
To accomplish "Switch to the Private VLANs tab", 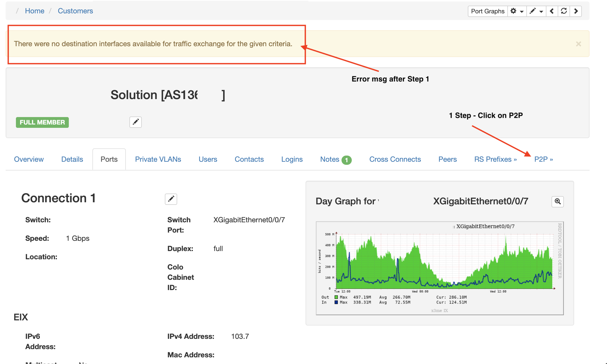I will tap(158, 159).
